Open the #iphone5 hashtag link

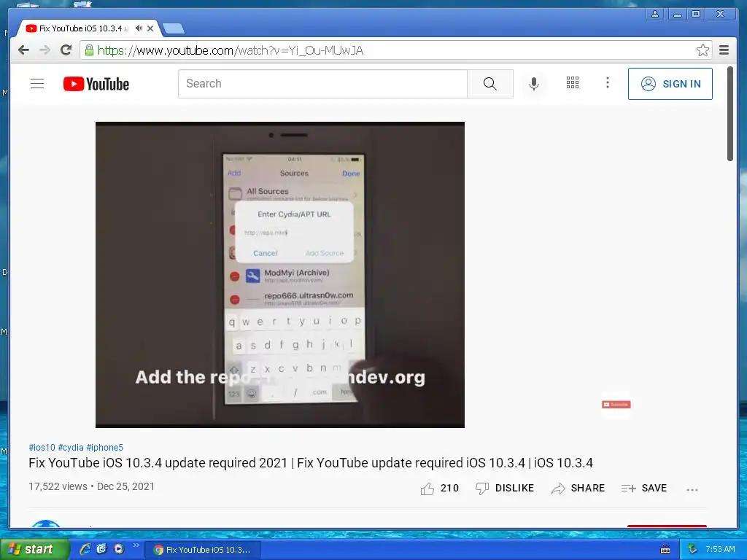pos(105,448)
